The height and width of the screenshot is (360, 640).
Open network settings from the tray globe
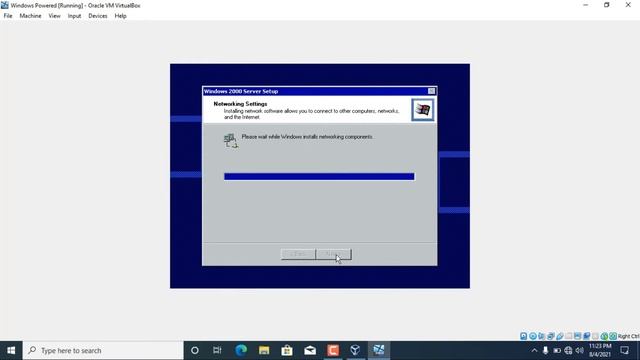click(568, 350)
